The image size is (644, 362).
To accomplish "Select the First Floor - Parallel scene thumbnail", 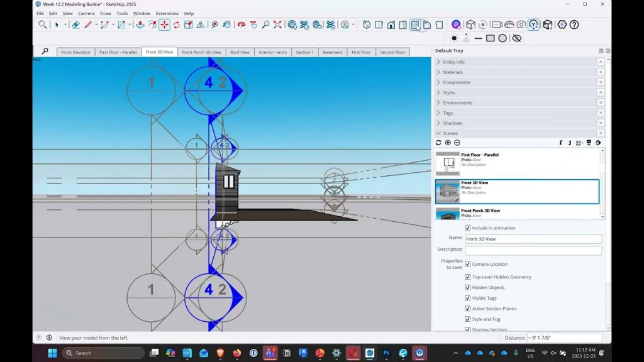I will pos(448,163).
